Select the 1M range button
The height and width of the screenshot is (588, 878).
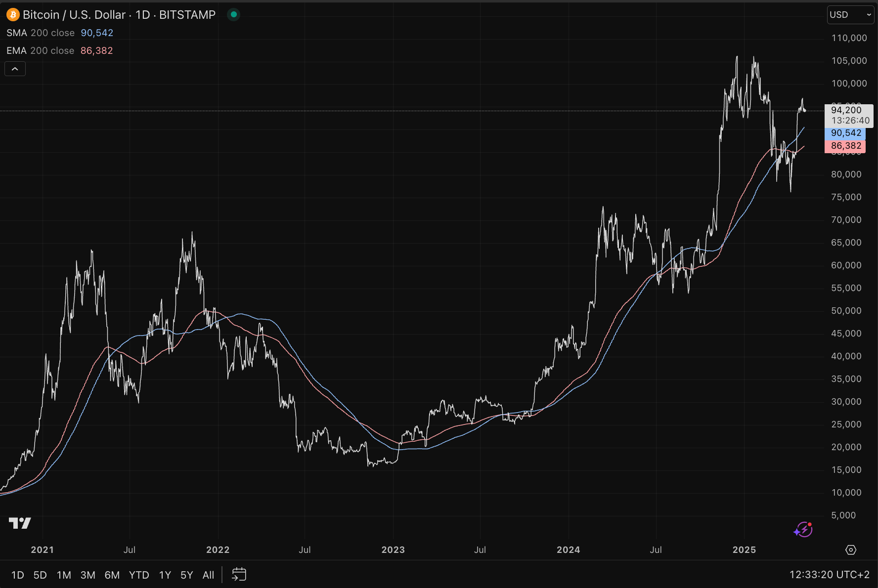click(64, 575)
